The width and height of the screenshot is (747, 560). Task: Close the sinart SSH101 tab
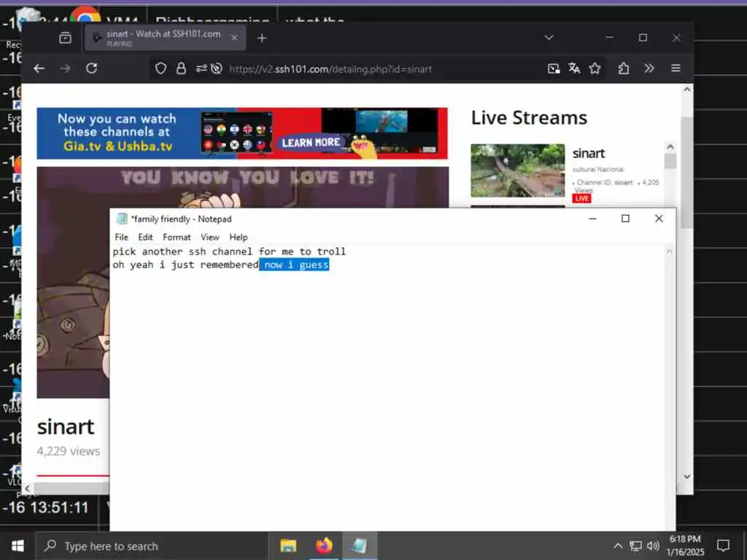pyautogui.click(x=234, y=38)
